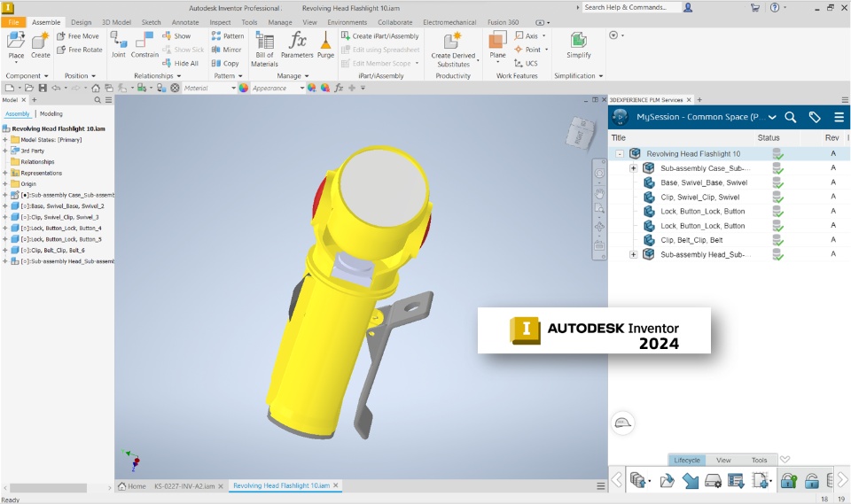
Task: Click the Joint tool icon
Action: pyautogui.click(x=118, y=40)
